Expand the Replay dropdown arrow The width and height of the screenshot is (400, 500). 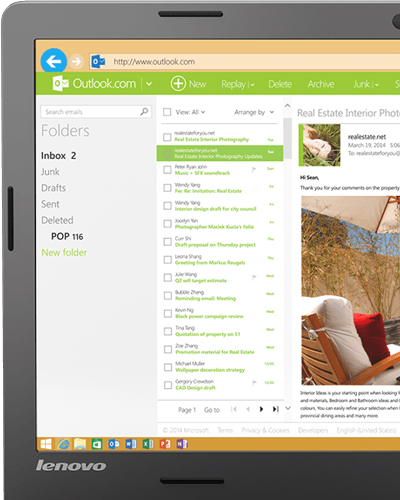[x=252, y=85]
